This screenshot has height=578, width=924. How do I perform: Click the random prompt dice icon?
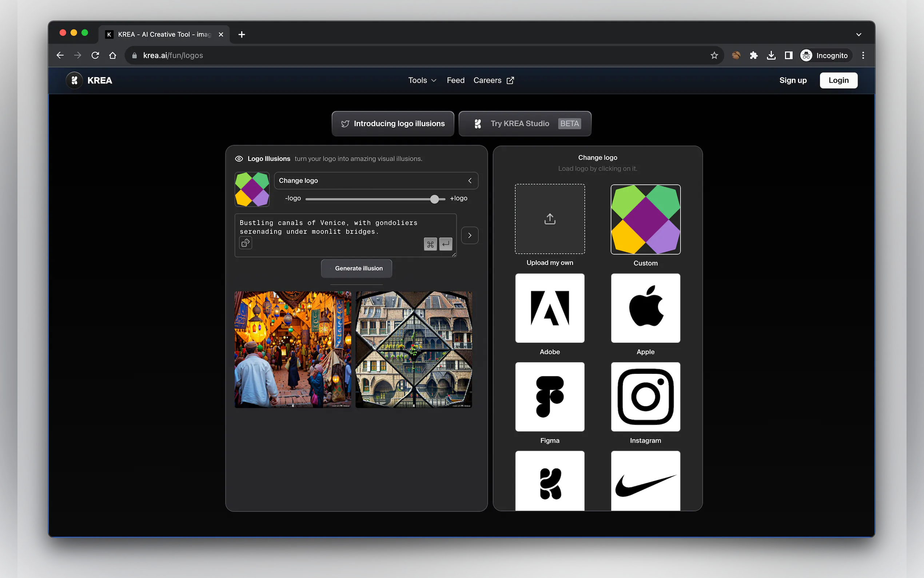(x=246, y=243)
